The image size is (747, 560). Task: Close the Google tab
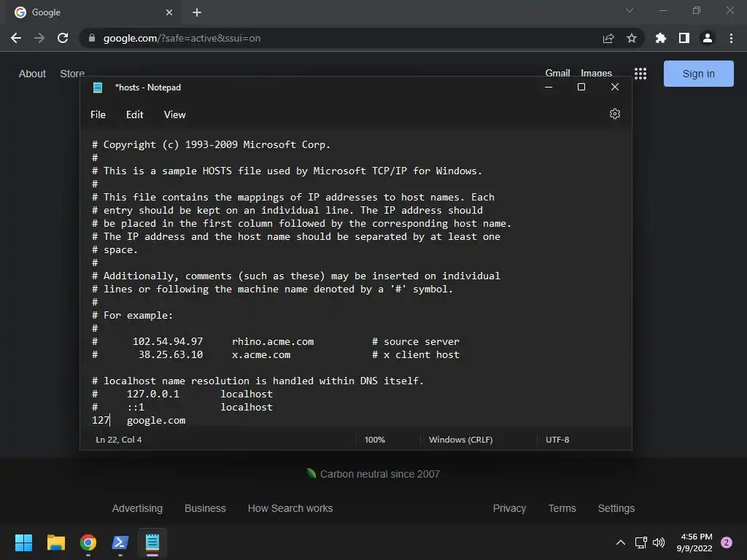[169, 12]
